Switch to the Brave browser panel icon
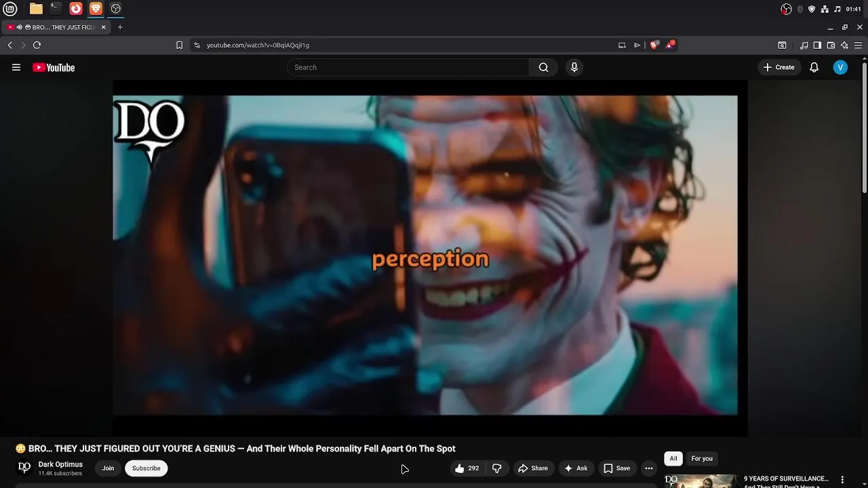This screenshot has height=488, width=868. (96, 9)
